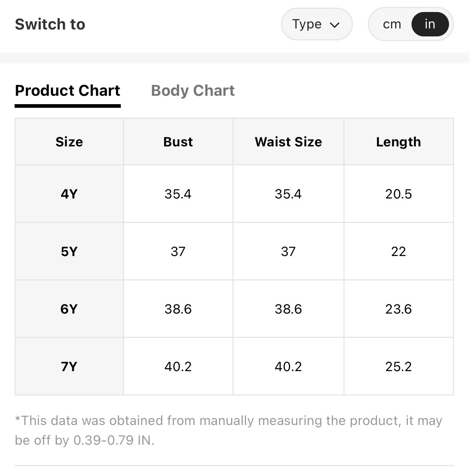Open the Body Chart tab
Screen dimensions: 469x476
click(x=193, y=91)
